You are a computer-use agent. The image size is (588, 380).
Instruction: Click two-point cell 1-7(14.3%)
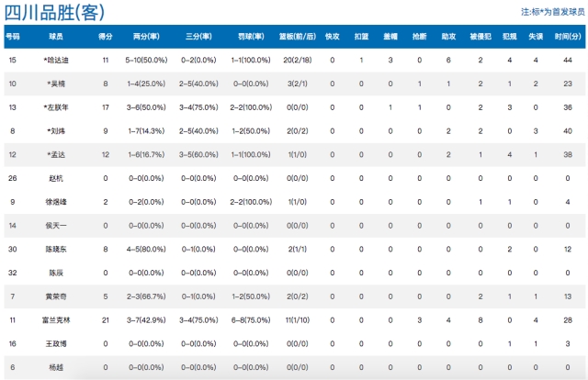coord(146,131)
